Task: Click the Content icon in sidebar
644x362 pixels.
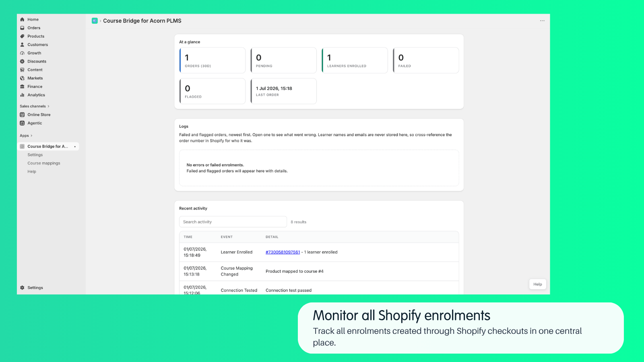Action: (x=22, y=70)
